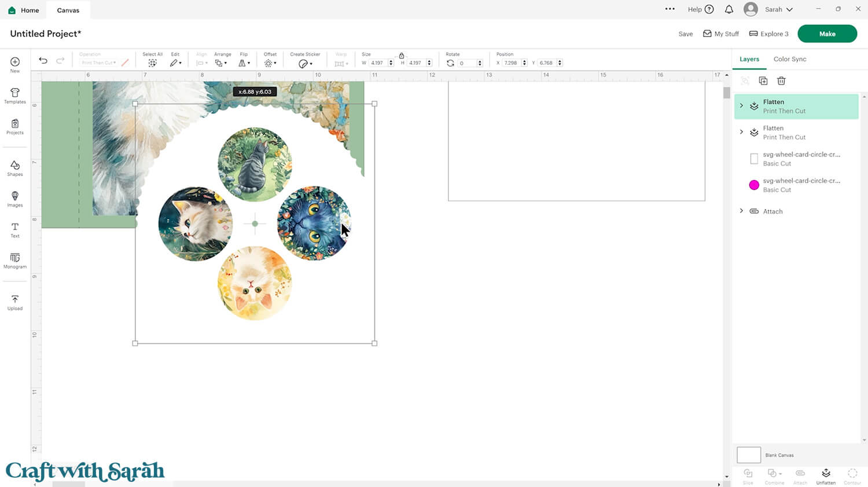Expand the Attach layer group

click(741, 211)
